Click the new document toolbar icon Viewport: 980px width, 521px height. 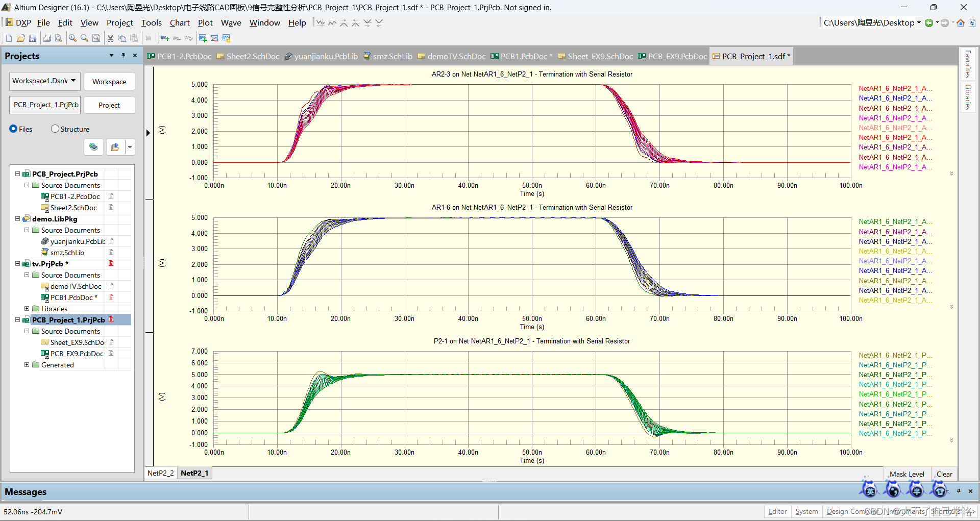tap(9, 38)
